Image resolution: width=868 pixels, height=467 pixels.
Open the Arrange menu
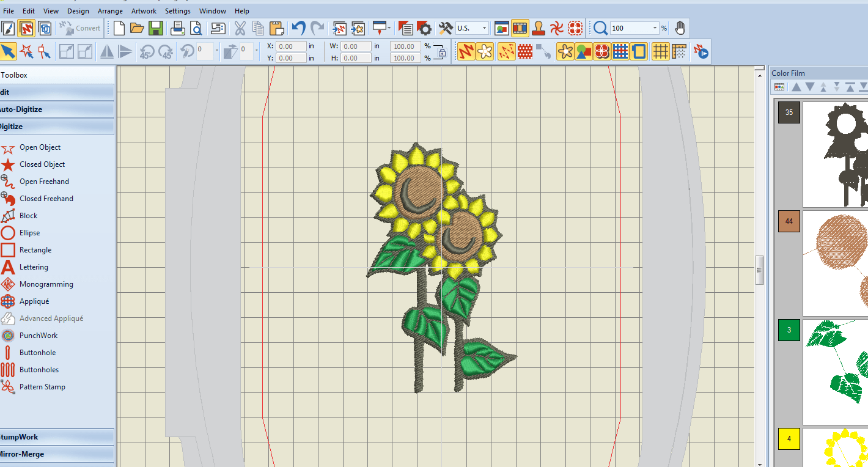(110, 10)
